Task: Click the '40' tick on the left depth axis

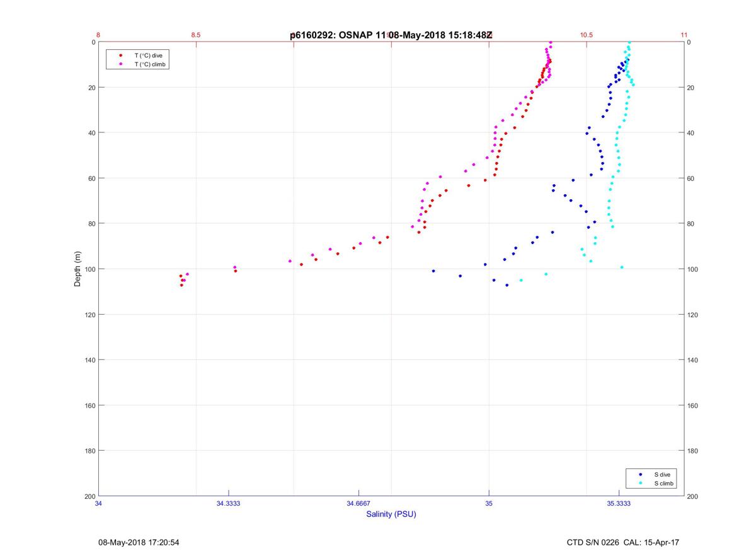Action: coord(91,133)
